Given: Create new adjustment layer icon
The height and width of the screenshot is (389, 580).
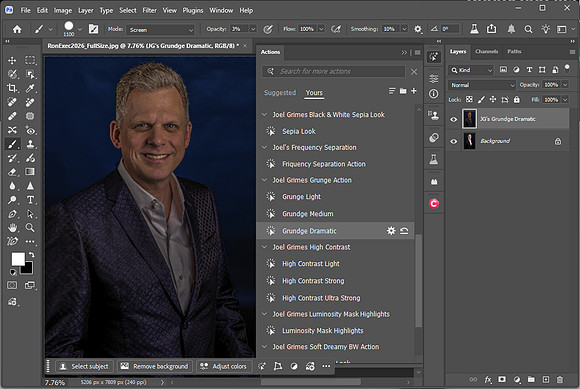Looking at the screenshot, I should [517, 379].
